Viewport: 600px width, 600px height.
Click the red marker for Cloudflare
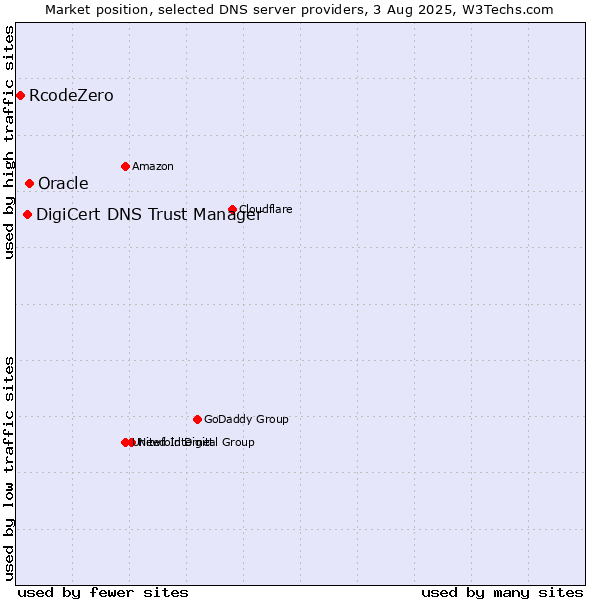232,209
